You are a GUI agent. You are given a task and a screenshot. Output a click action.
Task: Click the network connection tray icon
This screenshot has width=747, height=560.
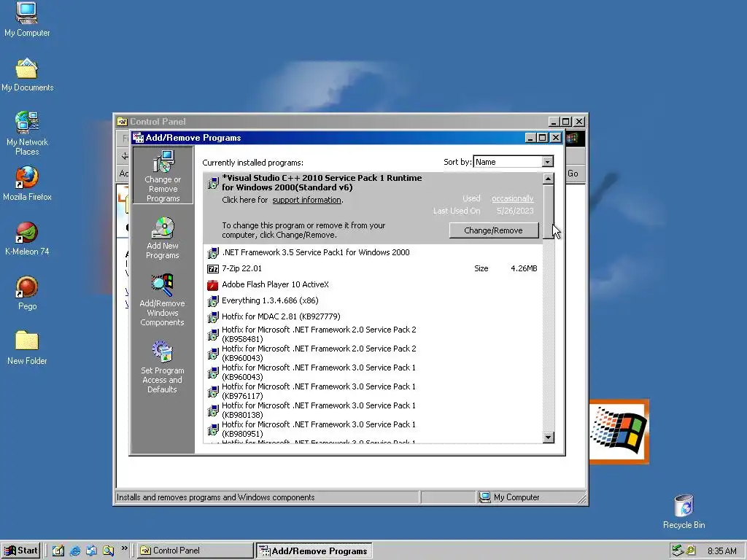677,551
